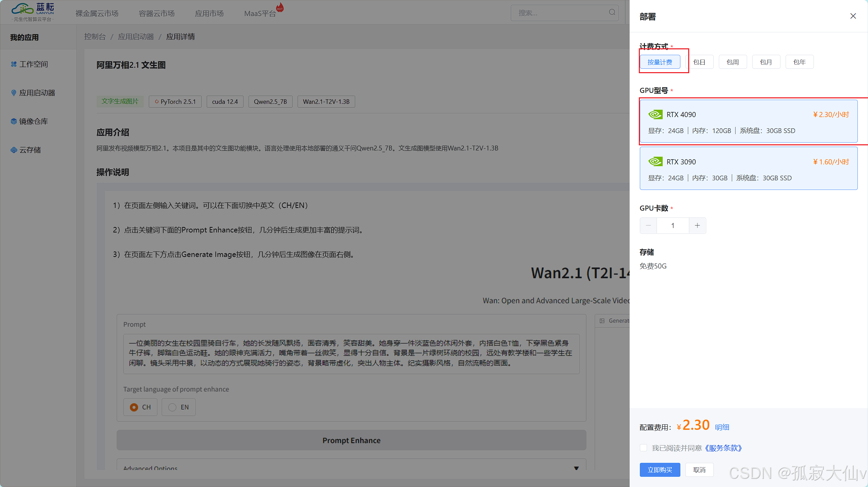Open the MaaS平台 menu item
868x487 pixels.
click(260, 14)
